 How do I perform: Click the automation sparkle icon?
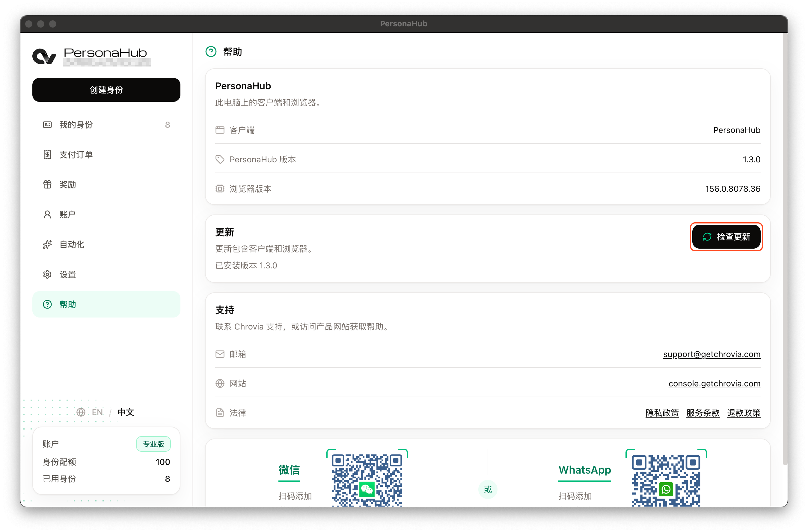coord(47,244)
